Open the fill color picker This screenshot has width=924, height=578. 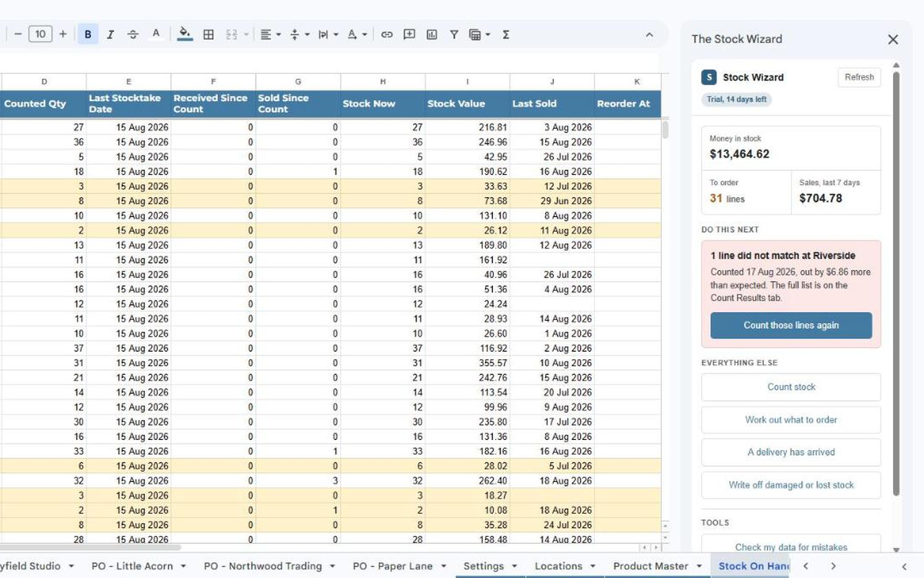point(185,34)
